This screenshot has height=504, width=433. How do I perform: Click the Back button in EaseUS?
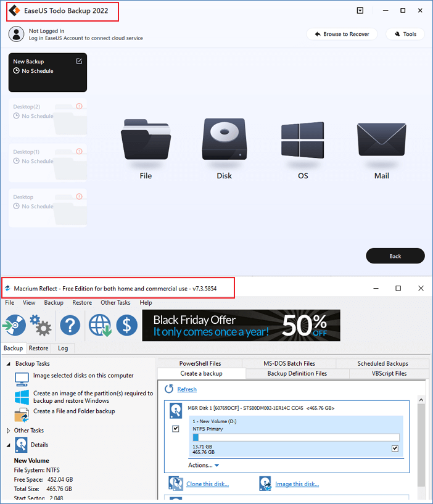[395, 256]
